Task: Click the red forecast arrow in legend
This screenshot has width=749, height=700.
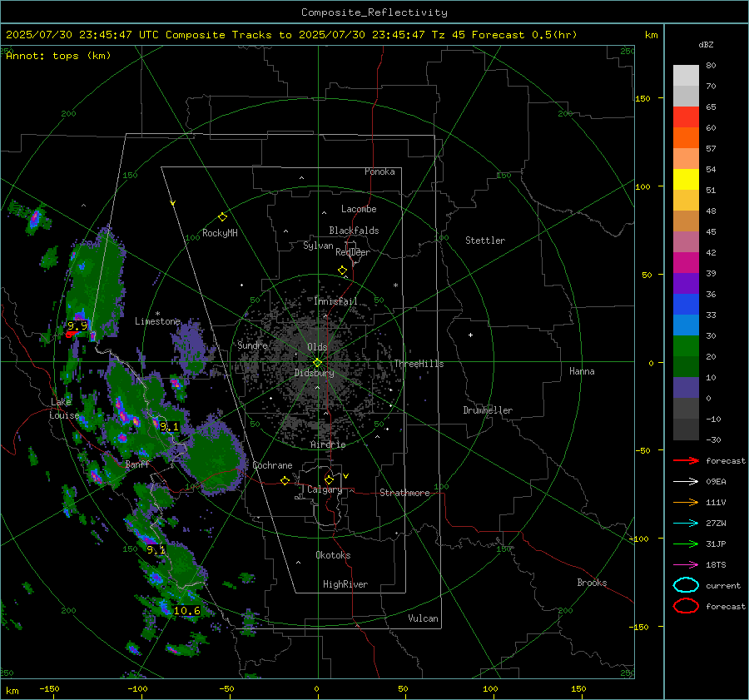Action: pos(686,460)
